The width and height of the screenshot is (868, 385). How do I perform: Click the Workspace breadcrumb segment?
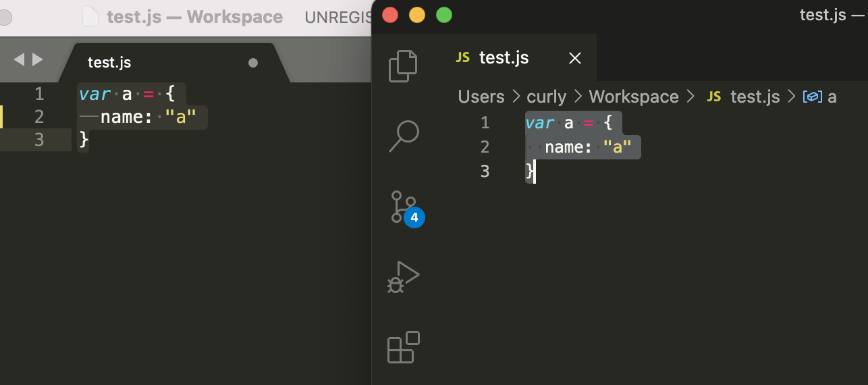pos(634,97)
